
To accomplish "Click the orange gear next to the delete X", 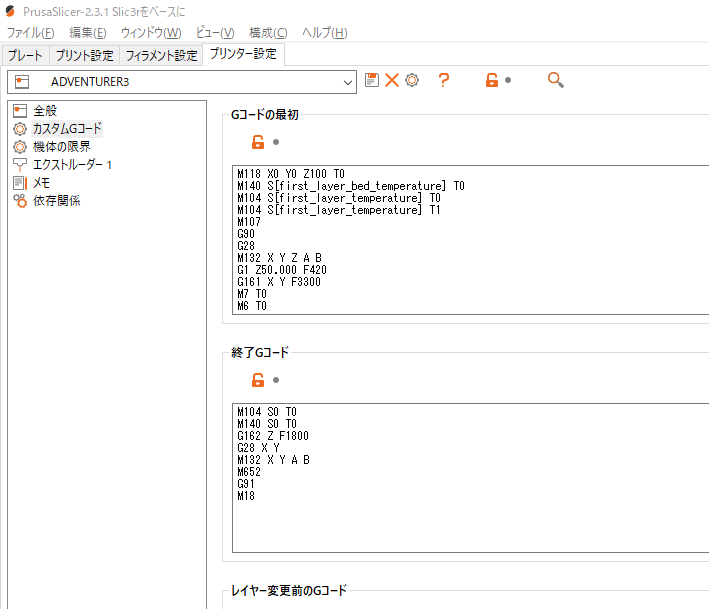I will [x=412, y=80].
